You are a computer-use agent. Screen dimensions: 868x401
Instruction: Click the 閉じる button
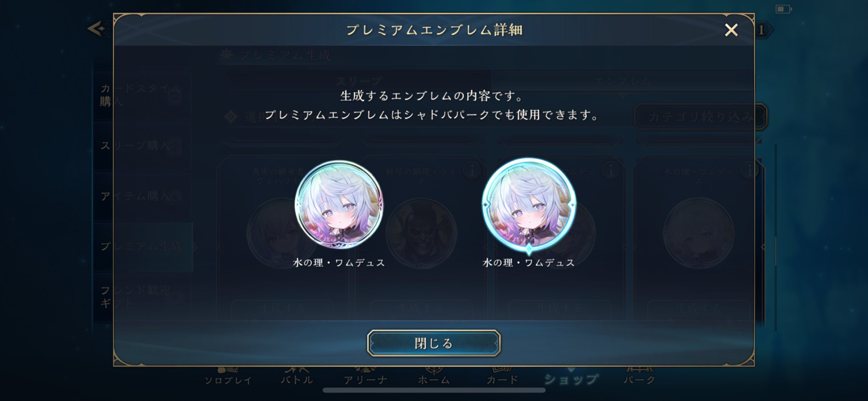click(434, 343)
